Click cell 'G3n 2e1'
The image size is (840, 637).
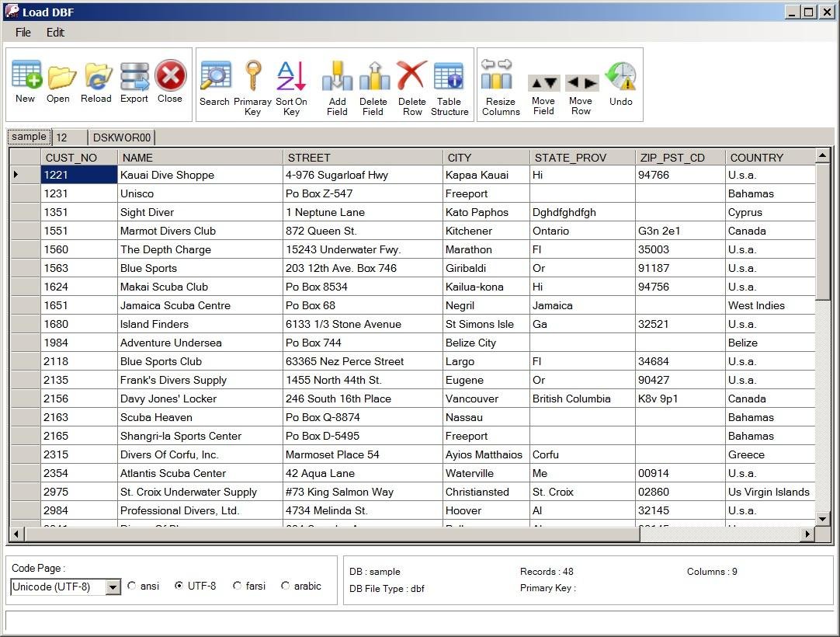pos(680,231)
